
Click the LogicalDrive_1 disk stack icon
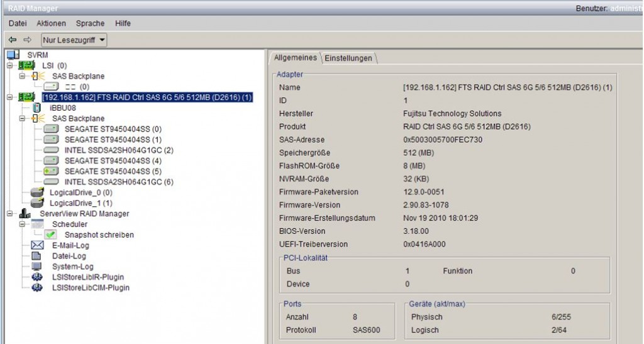tap(37, 203)
